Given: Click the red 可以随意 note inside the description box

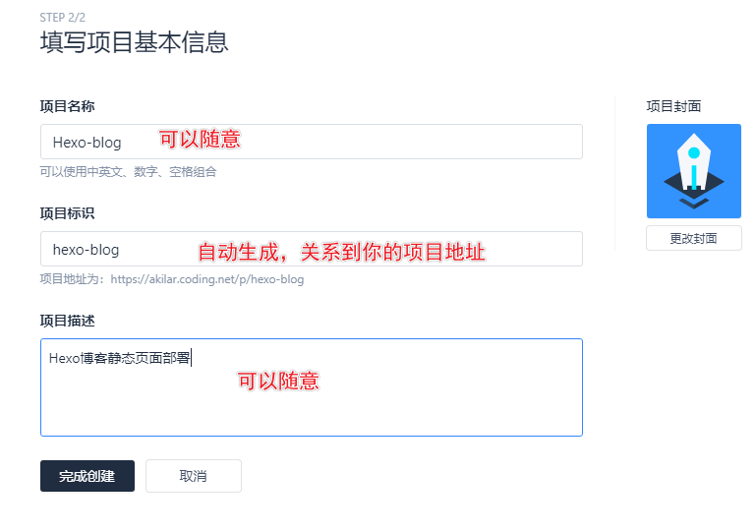Looking at the screenshot, I should 278,382.
